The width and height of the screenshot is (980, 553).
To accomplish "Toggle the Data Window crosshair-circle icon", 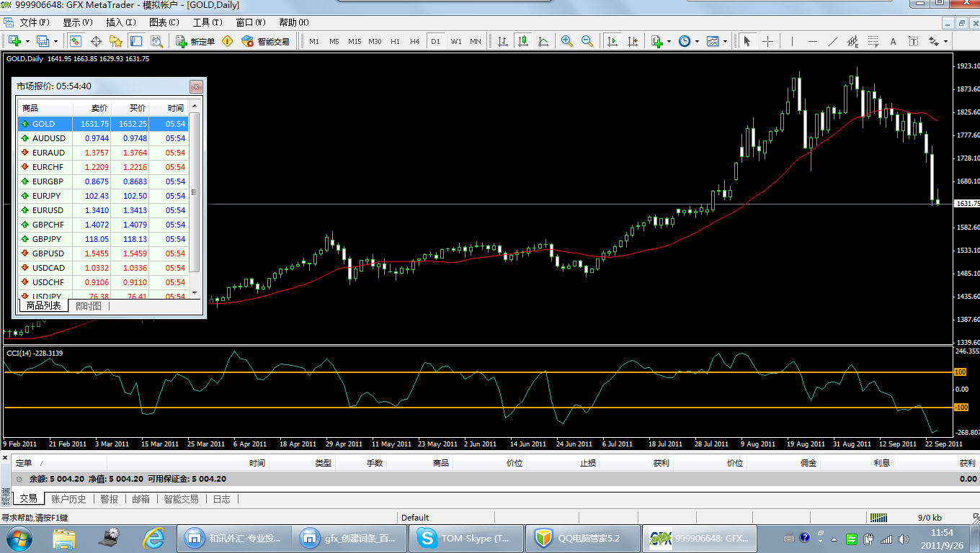I will pyautogui.click(x=96, y=41).
